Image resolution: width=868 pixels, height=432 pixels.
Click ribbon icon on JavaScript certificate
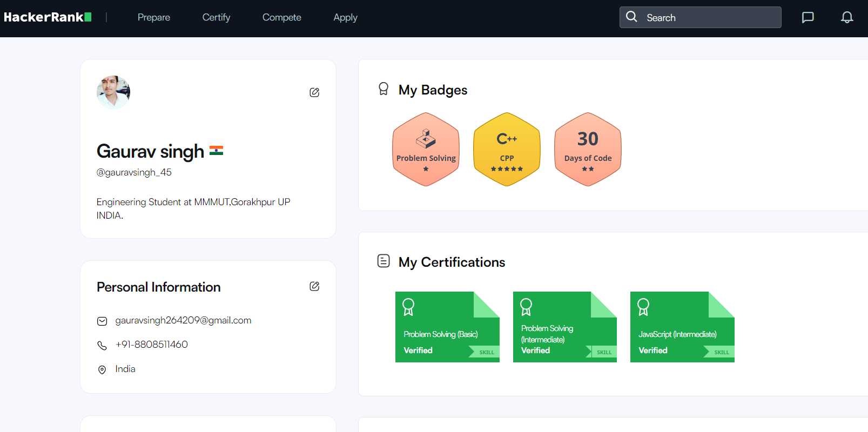[643, 307]
